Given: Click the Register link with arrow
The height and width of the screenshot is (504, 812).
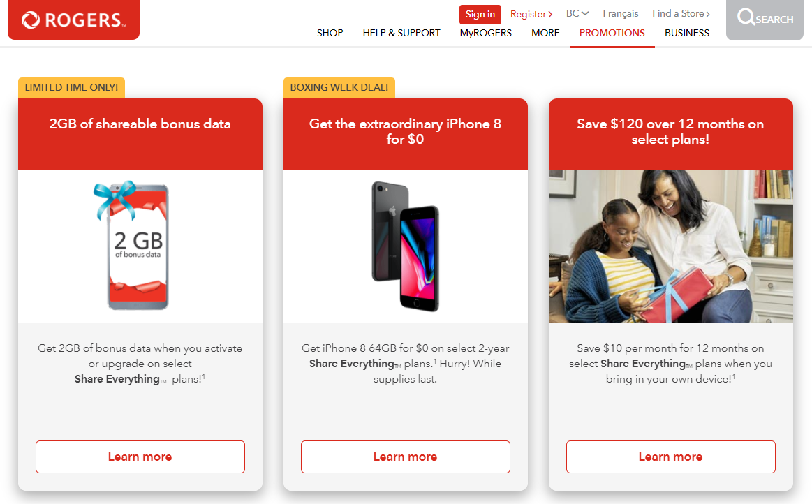Looking at the screenshot, I should coord(531,14).
